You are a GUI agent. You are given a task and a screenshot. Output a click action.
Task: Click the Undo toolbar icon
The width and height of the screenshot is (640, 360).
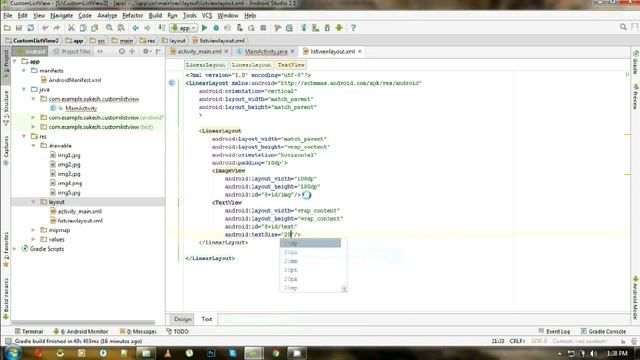[x=45, y=28]
